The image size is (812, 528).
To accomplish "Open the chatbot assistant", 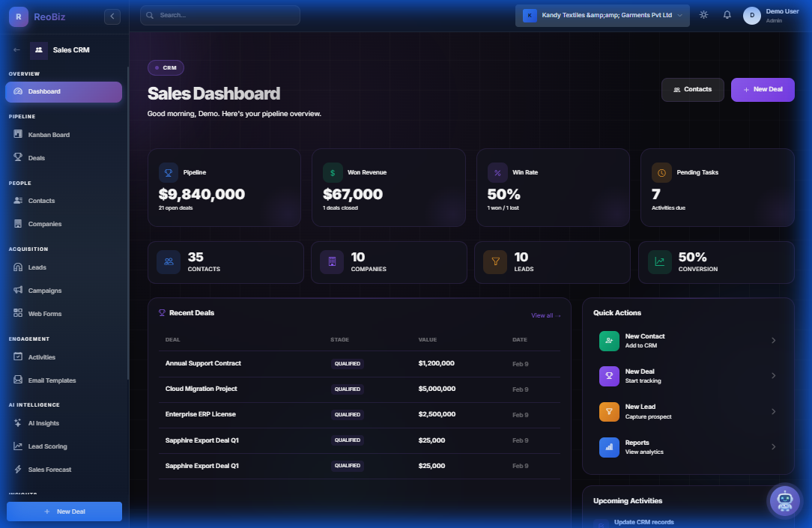I will pos(784,500).
